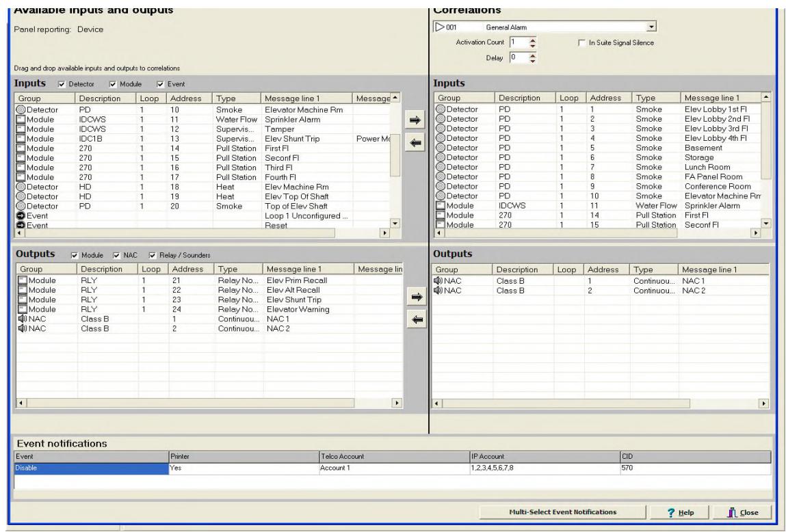Click the module icon for Elev Prim Recall output
Image resolution: width=786 pixels, height=532 pixels.
coord(23,280)
